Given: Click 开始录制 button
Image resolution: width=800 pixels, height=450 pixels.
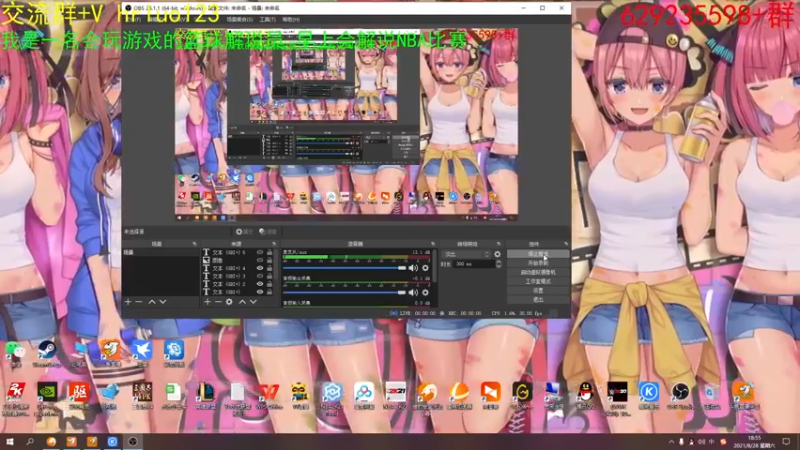Looking at the screenshot, I should pos(538,263).
